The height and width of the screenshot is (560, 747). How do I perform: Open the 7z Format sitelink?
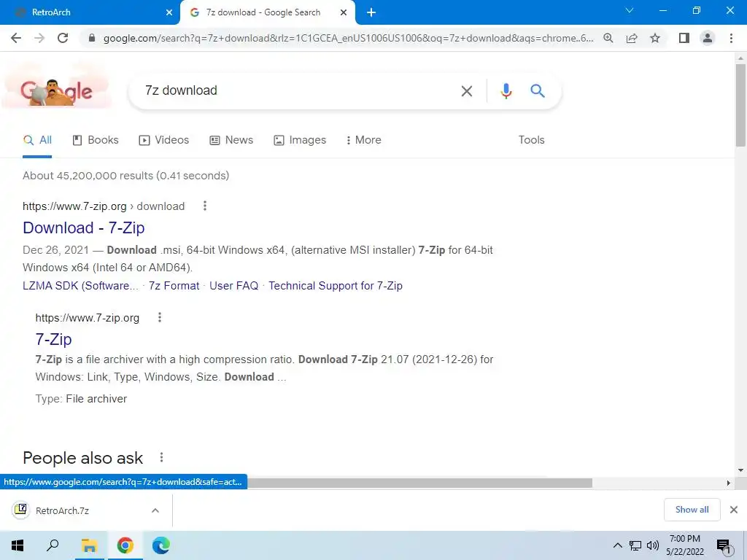[174, 286]
